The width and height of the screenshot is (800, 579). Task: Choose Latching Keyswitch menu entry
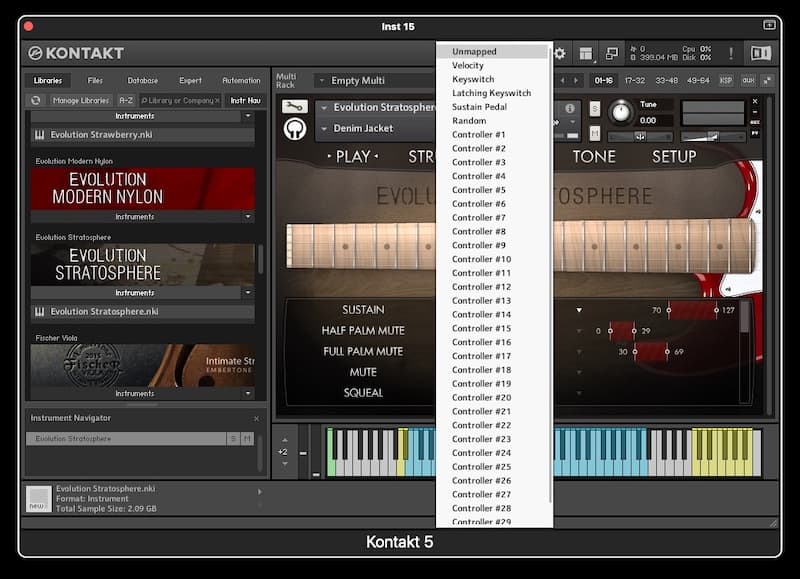[493, 93]
